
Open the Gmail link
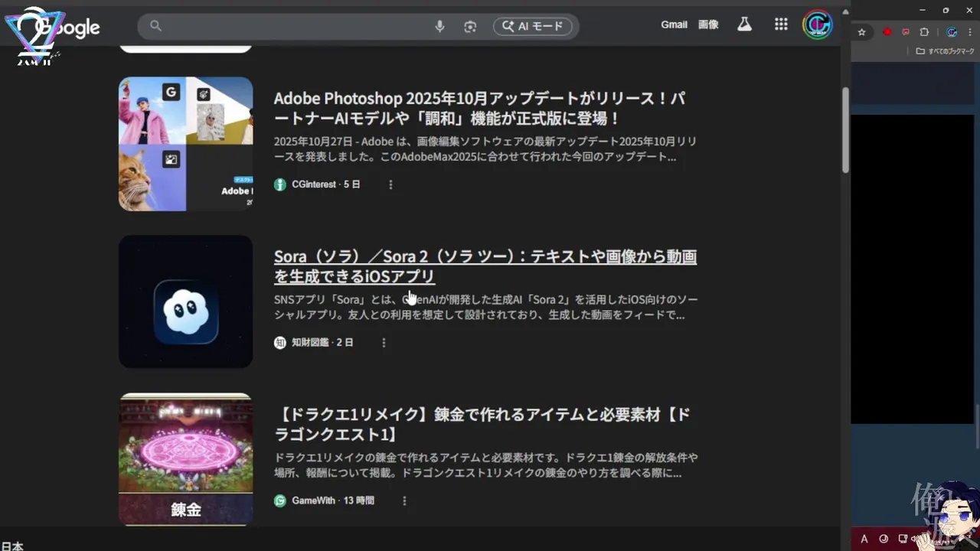(x=674, y=24)
